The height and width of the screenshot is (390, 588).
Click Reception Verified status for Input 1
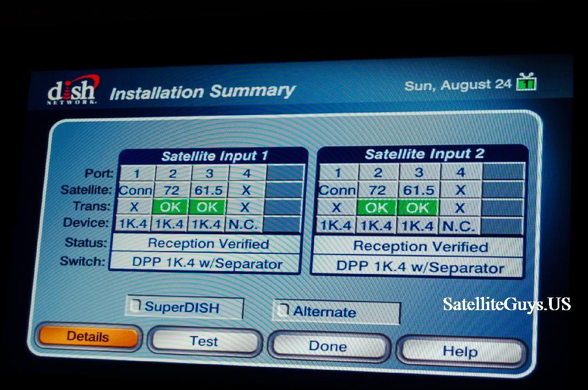(206, 244)
